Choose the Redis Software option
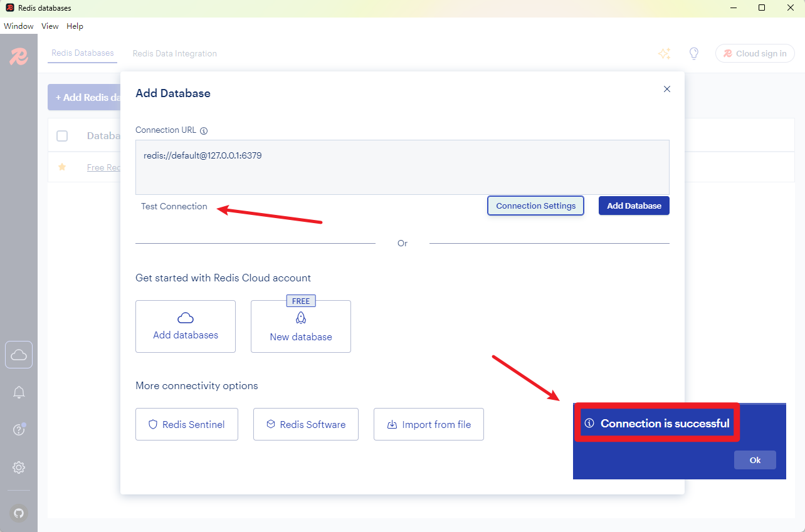The width and height of the screenshot is (805, 532). pos(306,424)
